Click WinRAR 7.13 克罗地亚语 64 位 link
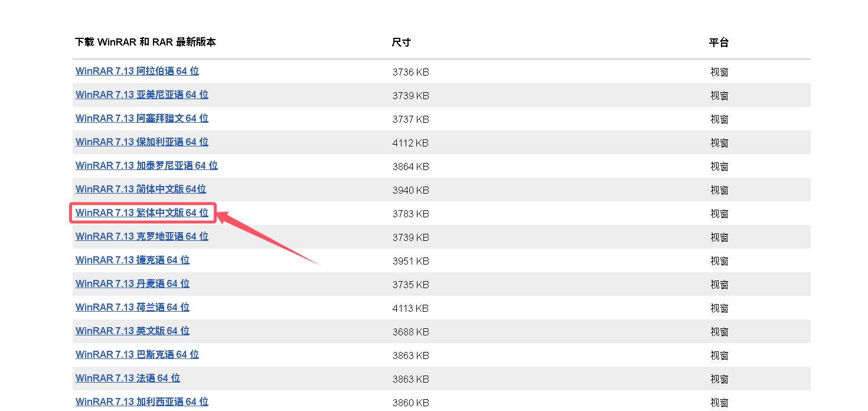The width and height of the screenshot is (868, 411). coord(142,236)
